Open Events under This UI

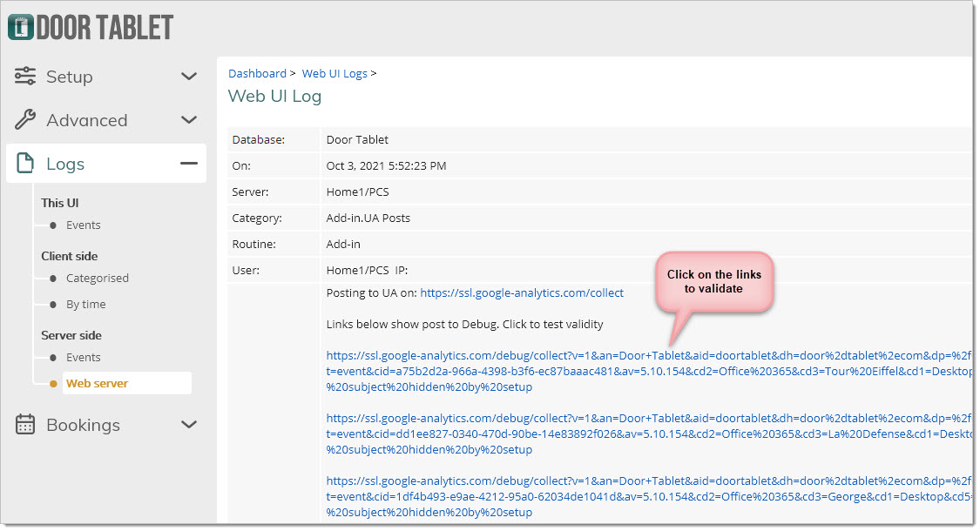(84, 225)
